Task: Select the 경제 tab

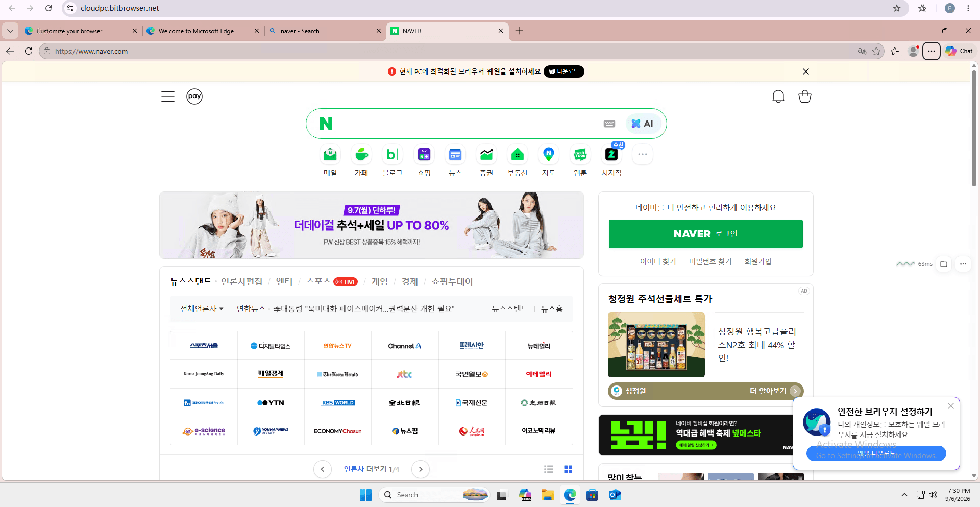Action: pos(410,282)
